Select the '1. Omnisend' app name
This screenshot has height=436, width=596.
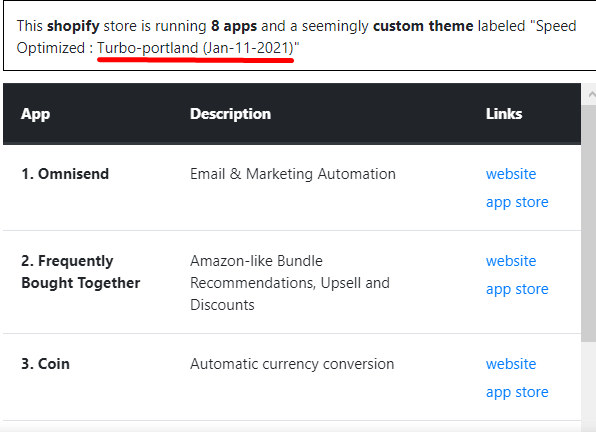coord(65,174)
